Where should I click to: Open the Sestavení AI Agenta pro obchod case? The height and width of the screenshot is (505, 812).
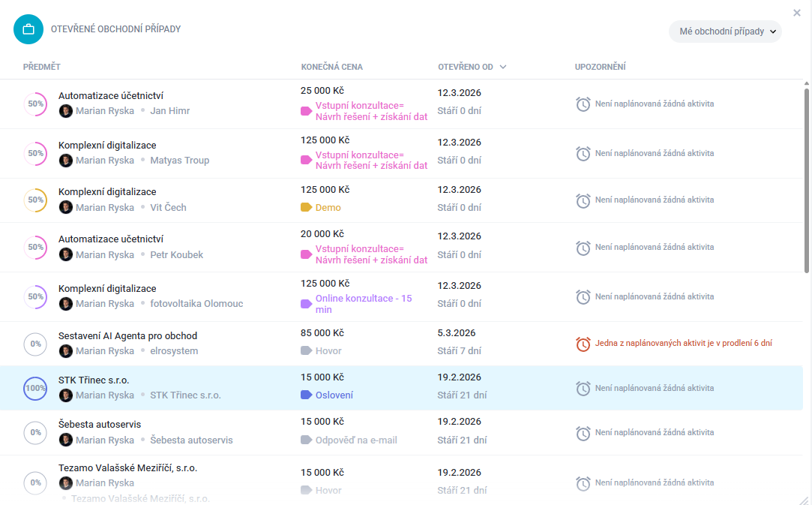click(127, 335)
